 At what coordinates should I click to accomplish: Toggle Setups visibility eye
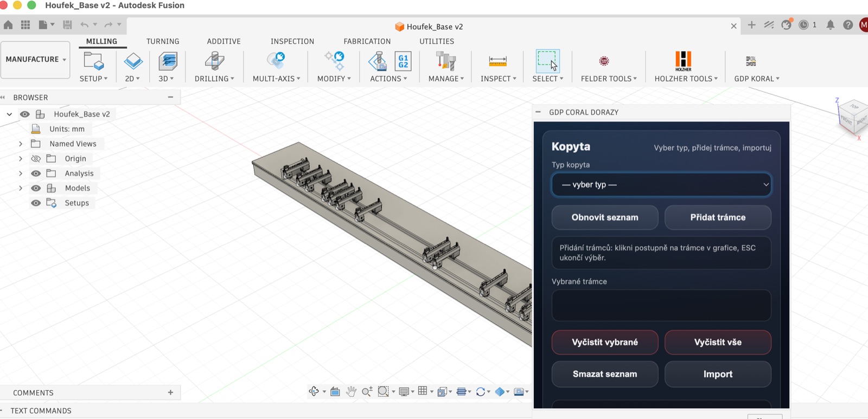point(36,203)
